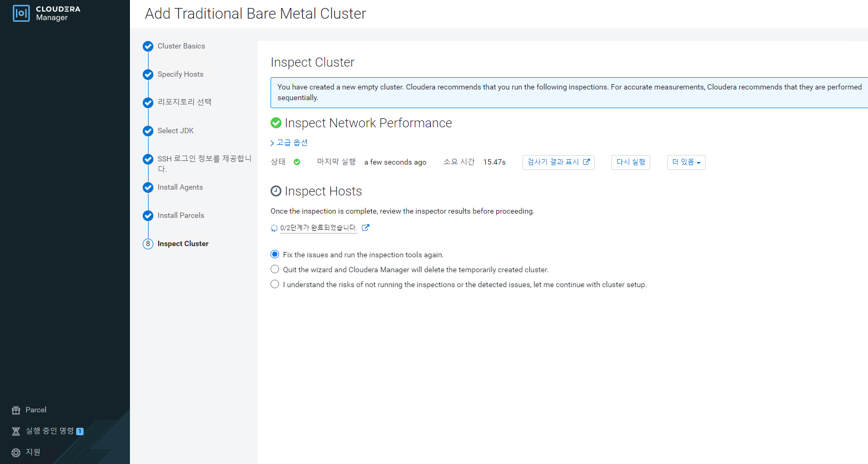This screenshot has height=464, width=868.
Task: Click the Add Traditional Bare Metal Cluster title
Action: pos(256,14)
